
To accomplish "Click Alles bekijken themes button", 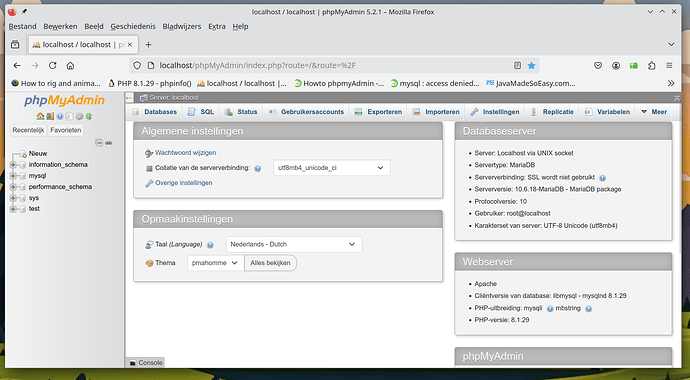I will (x=270, y=263).
